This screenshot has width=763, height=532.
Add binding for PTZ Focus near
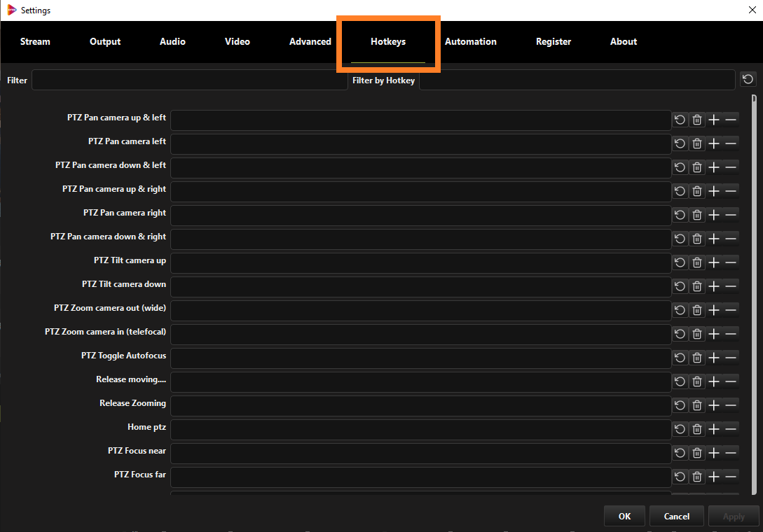(714, 453)
